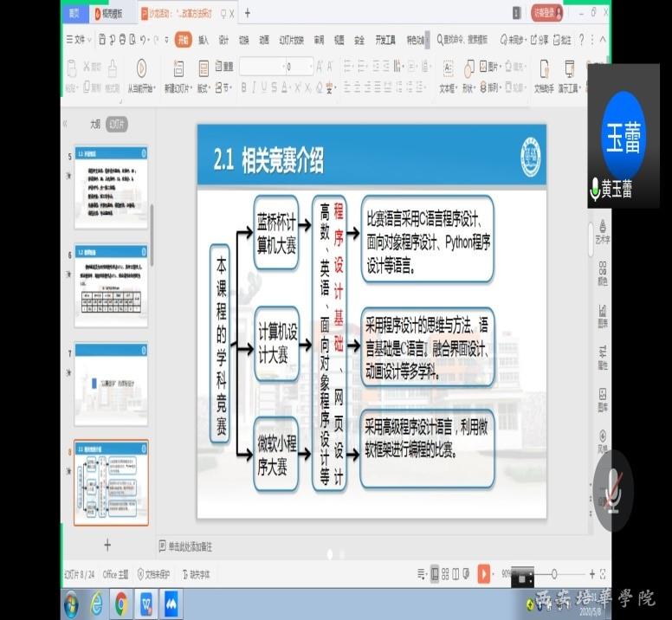This screenshot has height=620, width=672.
Task: Select the 大纲 outline panel tab
Action: 95,124
